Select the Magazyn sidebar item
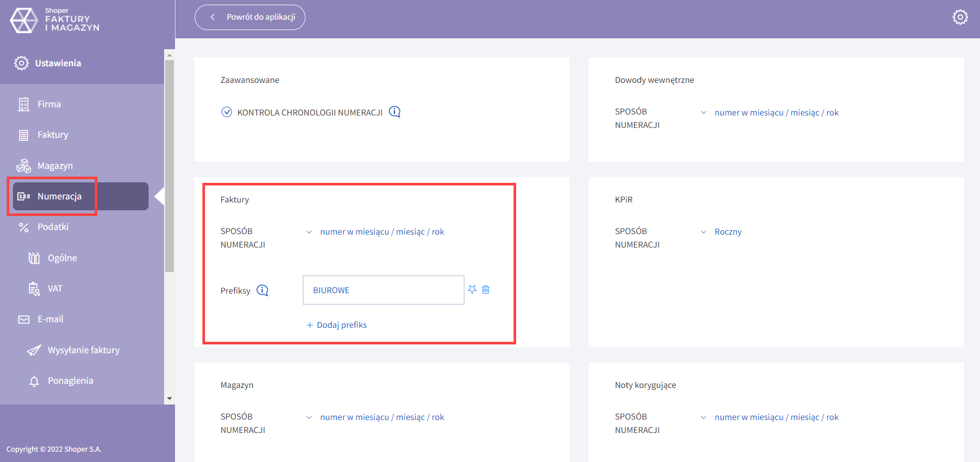The width and height of the screenshot is (980, 462). click(x=55, y=166)
